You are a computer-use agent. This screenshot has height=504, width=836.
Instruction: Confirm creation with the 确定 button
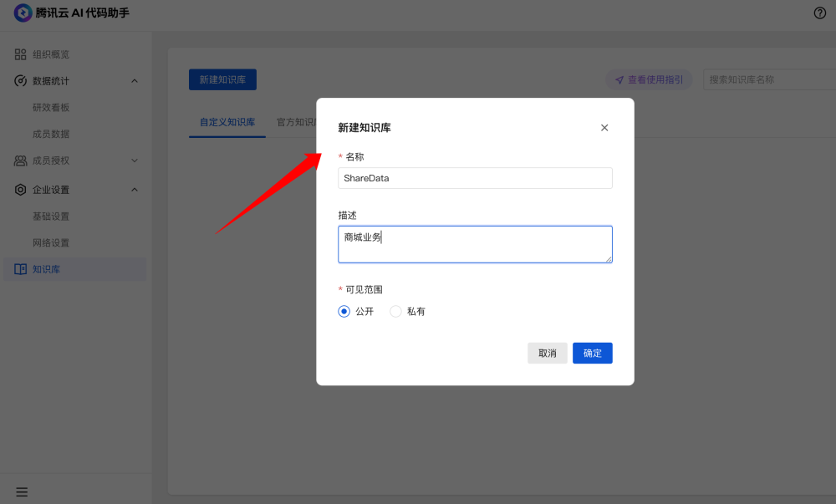point(592,353)
